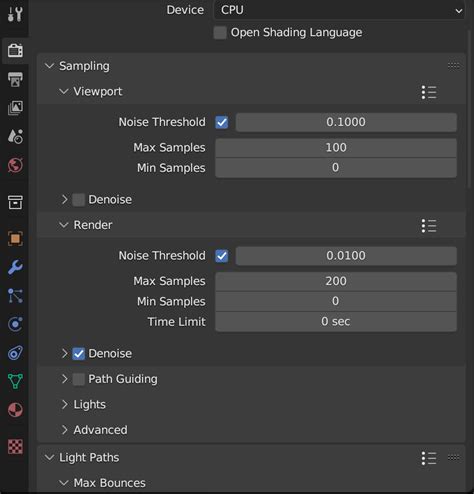Open Viewport sampling presets list icon
Viewport: 474px width, 494px height.
coord(429,92)
